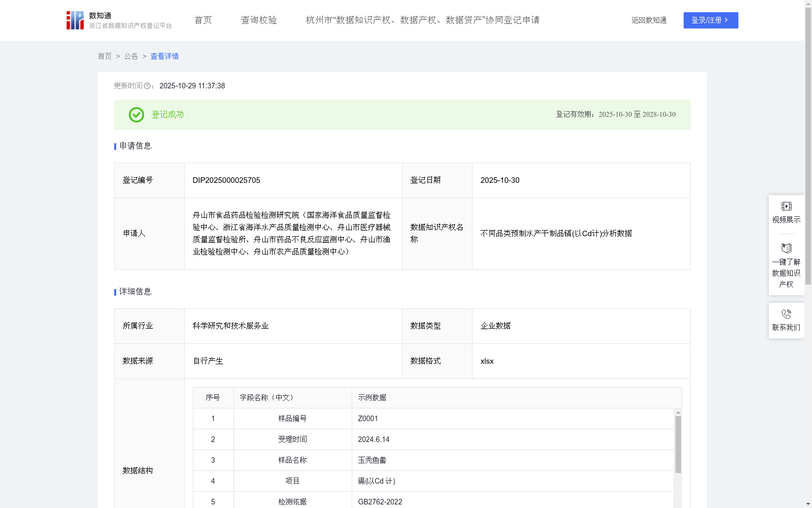This screenshot has width=812, height=508.
Task: Click the xlsx data format value
Action: [x=487, y=361]
